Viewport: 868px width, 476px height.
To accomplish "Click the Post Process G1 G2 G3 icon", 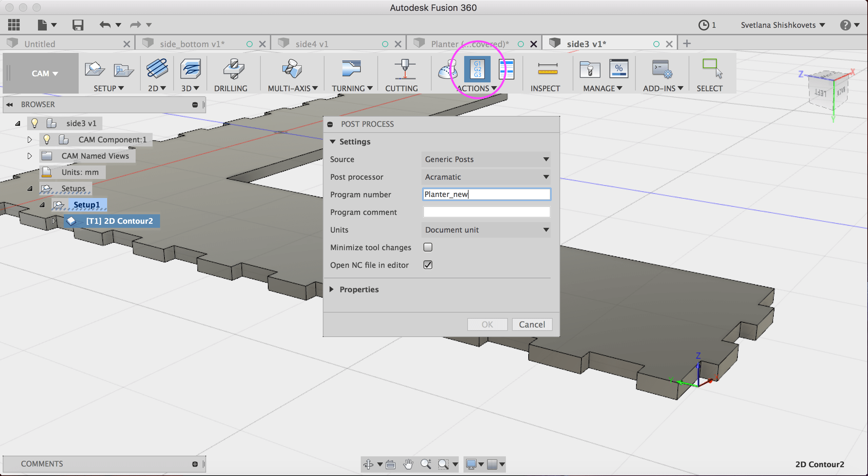I will (477, 69).
